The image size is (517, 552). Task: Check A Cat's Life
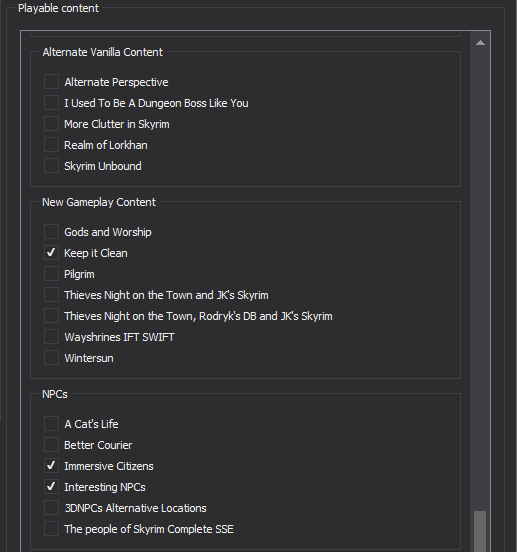point(51,424)
